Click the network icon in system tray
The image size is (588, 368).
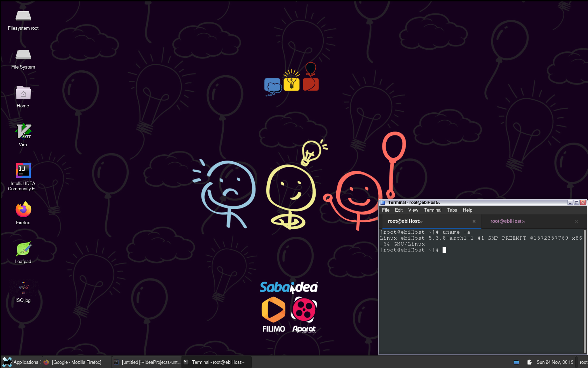(516, 362)
